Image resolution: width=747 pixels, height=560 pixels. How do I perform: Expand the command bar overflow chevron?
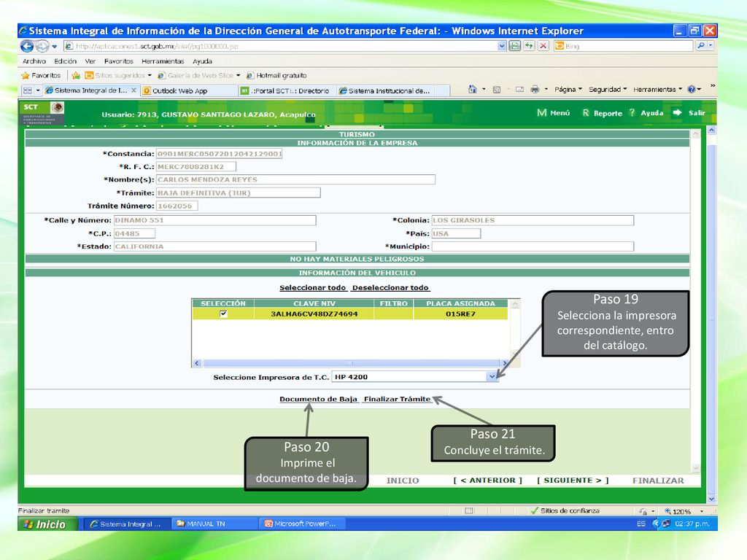point(713,86)
